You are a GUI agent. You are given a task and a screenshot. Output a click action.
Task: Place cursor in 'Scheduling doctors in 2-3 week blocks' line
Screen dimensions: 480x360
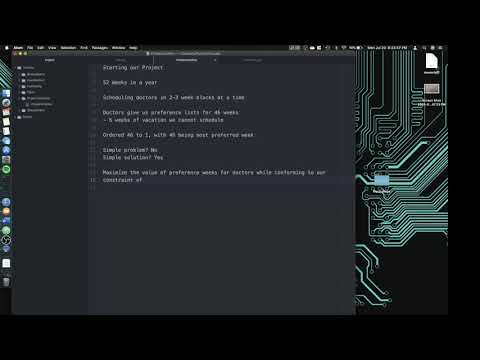(x=173, y=98)
